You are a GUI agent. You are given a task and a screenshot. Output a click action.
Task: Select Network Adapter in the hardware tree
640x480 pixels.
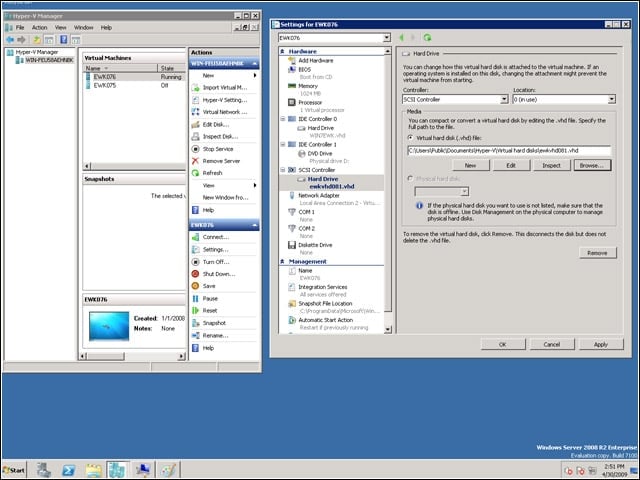318,196
